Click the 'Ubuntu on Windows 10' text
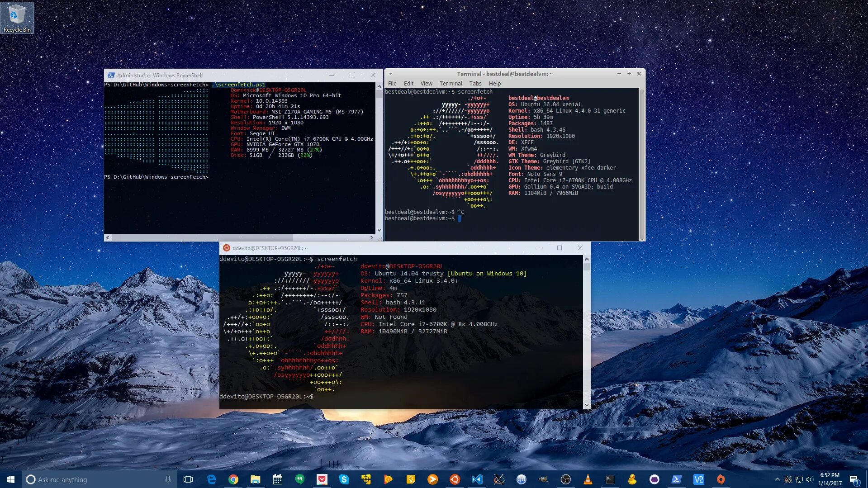 pos(487,274)
